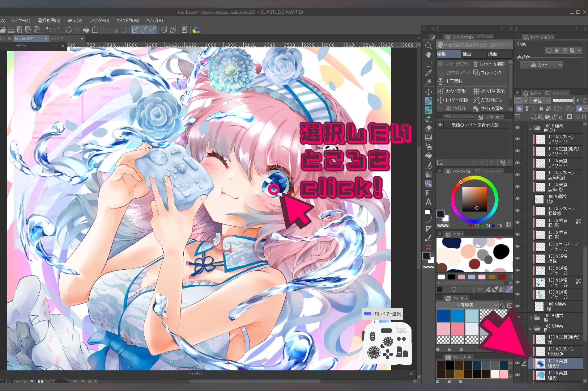Toggle visibility of レイヤー 33 layer
The image size is (588, 391).
[517, 151]
